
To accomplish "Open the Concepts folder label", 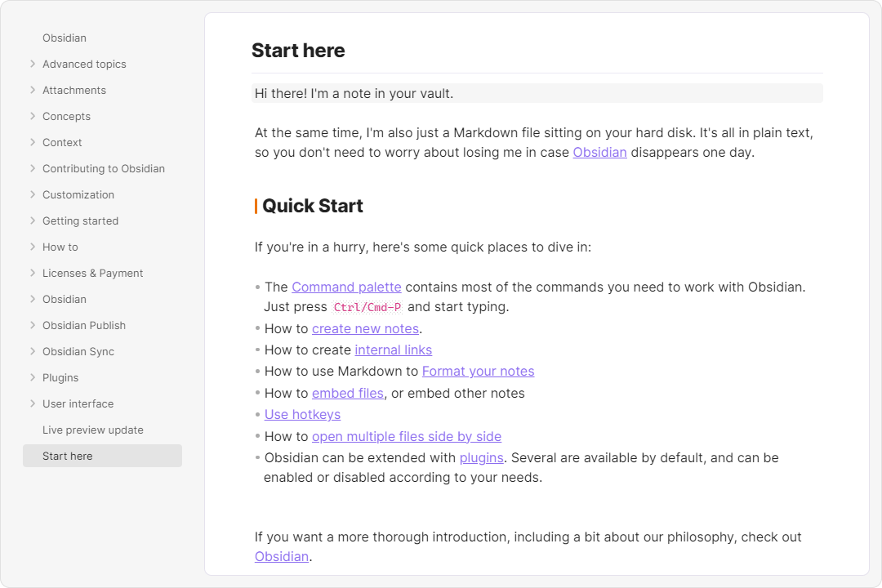I will point(66,116).
